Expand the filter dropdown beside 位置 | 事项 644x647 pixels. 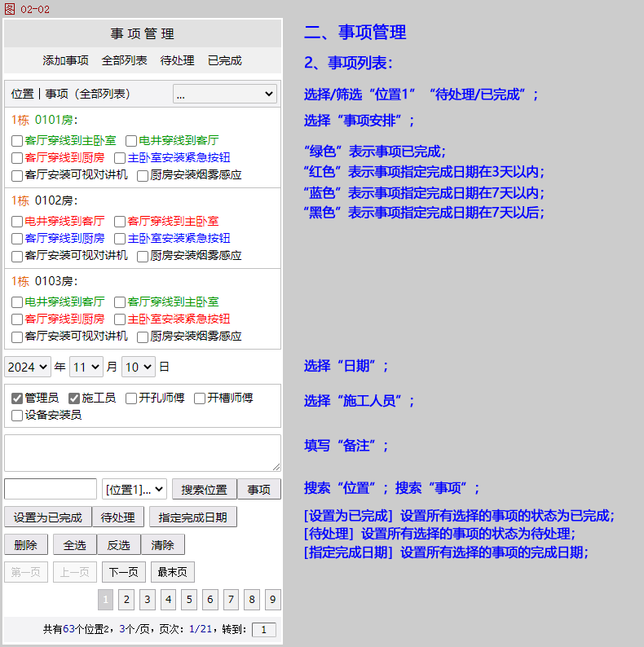click(x=225, y=95)
